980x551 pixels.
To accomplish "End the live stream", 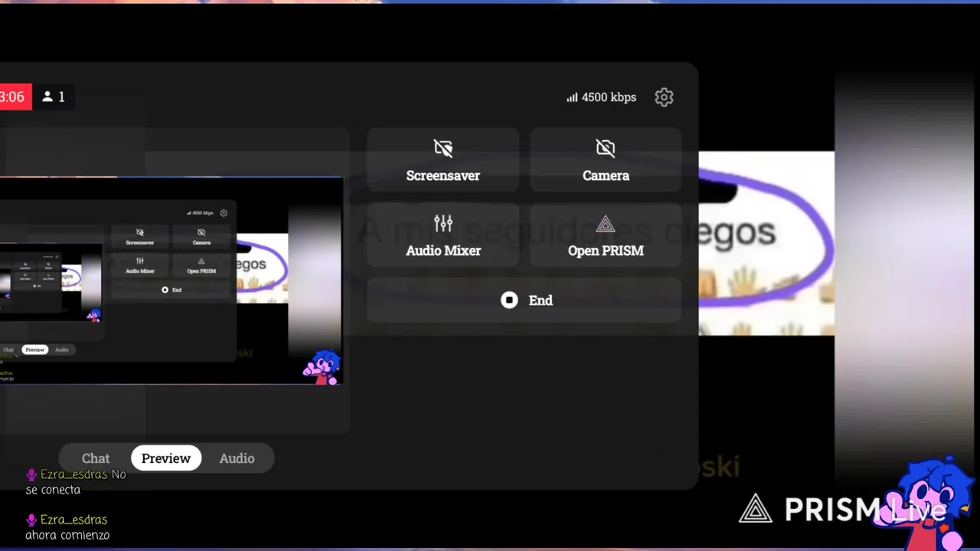I will 524,300.
